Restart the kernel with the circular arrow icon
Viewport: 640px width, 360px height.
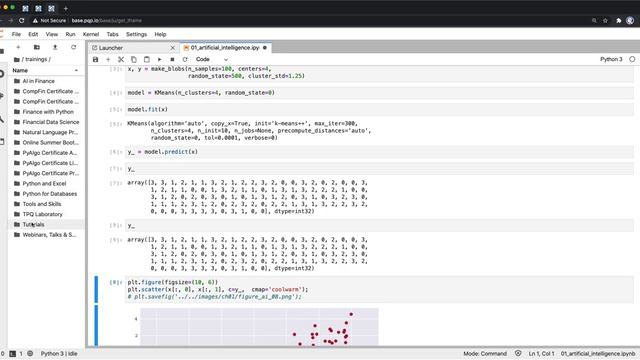185,60
